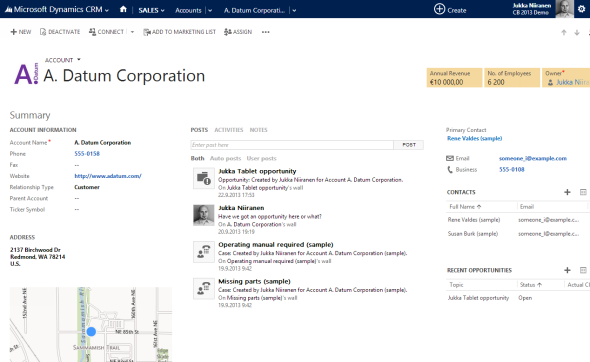Go to next record down arrow
The height and width of the screenshot is (362, 590).
click(576, 32)
